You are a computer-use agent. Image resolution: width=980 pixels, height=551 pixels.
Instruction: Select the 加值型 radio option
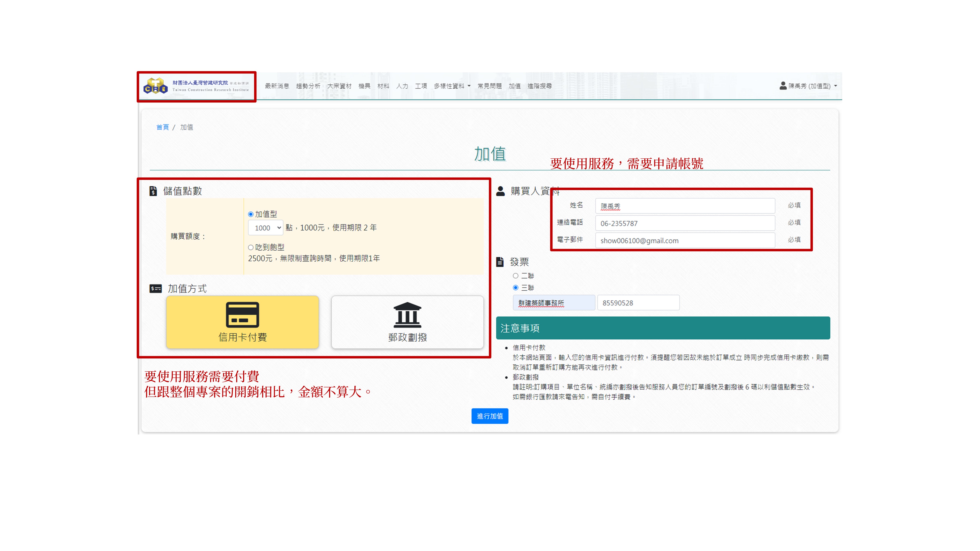(251, 214)
